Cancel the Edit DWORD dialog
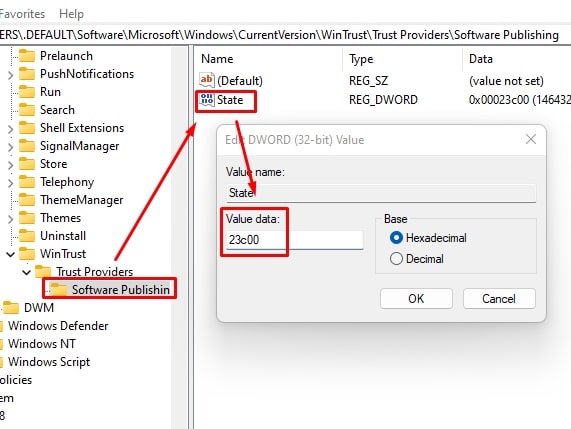This screenshot has height=429, width=571. (499, 299)
